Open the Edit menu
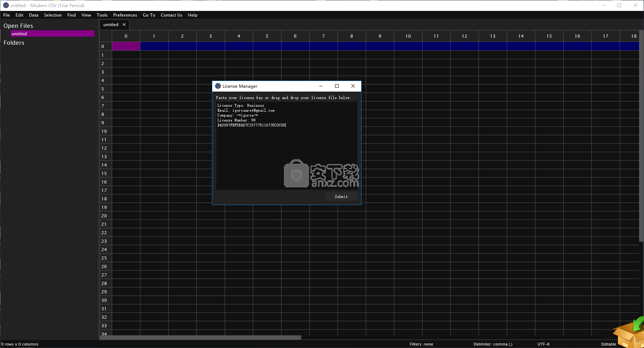This screenshot has height=348, width=644. pyautogui.click(x=19, y=15)
